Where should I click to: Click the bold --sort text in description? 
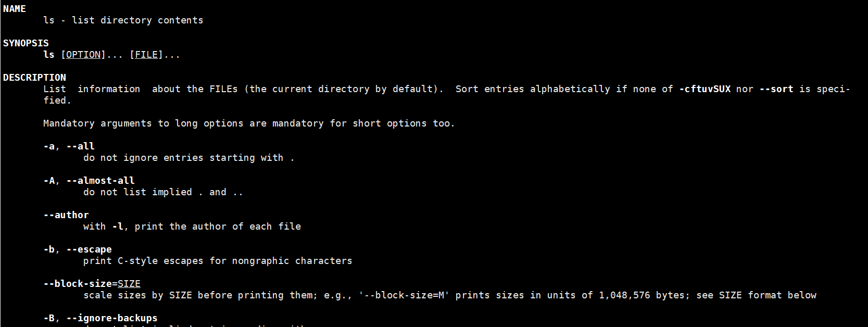[776, 89]
